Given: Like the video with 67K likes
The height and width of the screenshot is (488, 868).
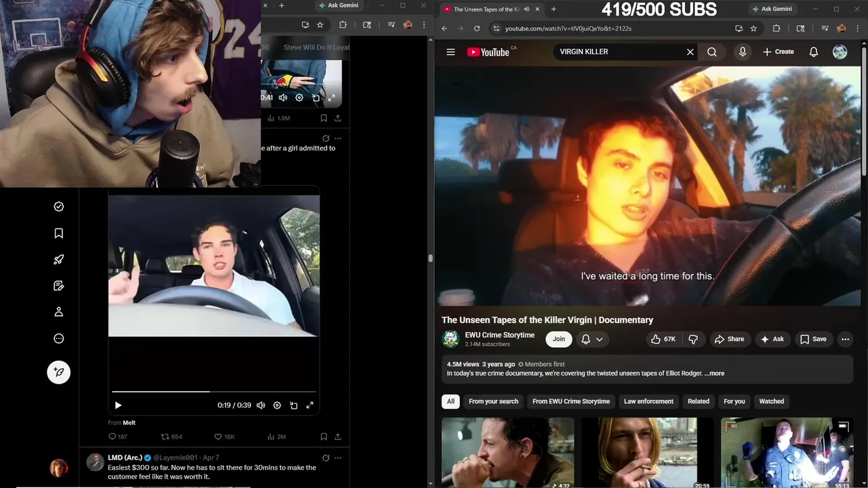Looking at the screenshot, I should [x=663, y=339].
